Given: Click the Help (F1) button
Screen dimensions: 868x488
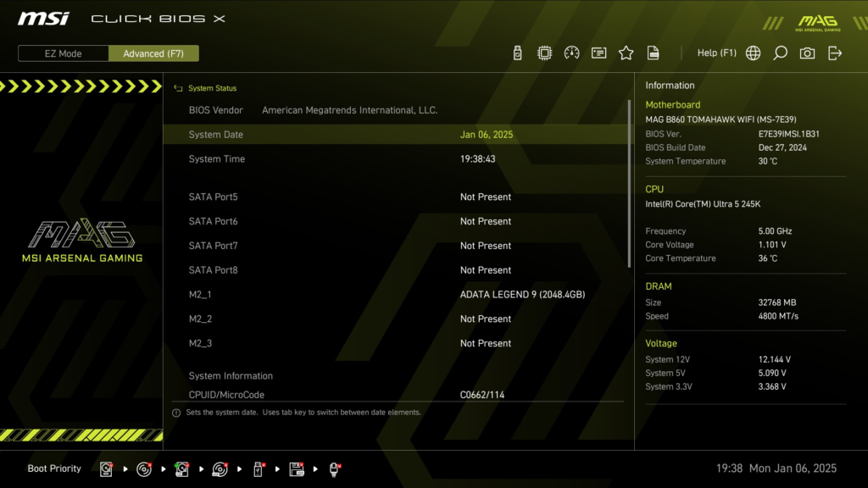Looking at the screenshot, I should tap(717, 53).
